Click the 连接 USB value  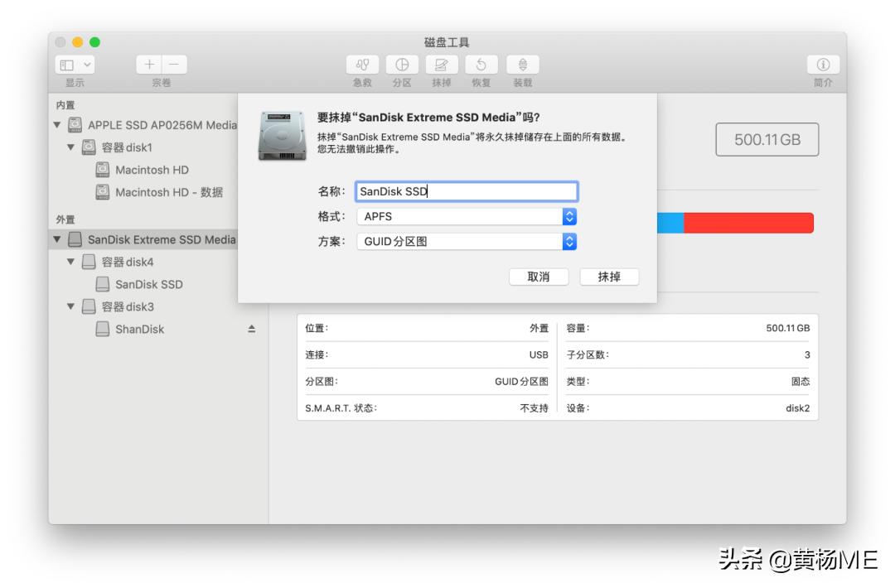(x=539, y=354)
